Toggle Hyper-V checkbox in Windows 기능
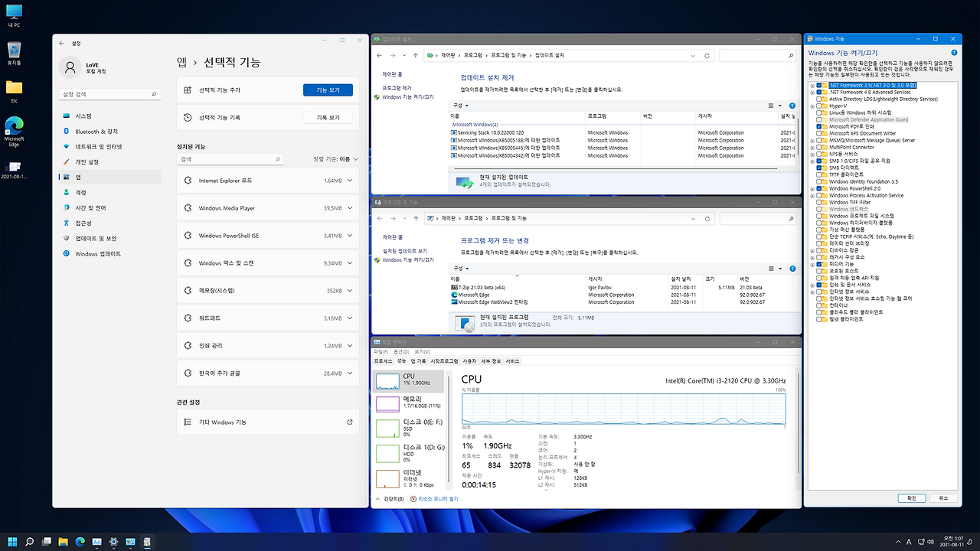The width and height of the screenshot is (980, 551). click(x=819, y=106)
